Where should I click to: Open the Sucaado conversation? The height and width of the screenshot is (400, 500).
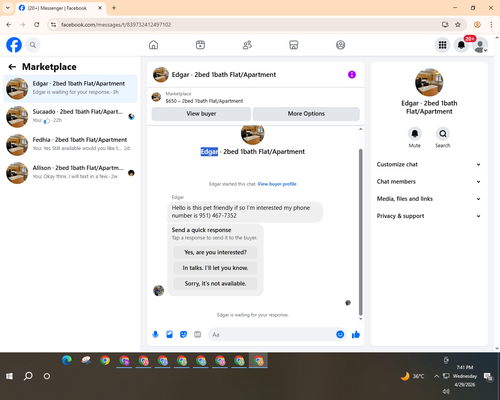point(70,117)
